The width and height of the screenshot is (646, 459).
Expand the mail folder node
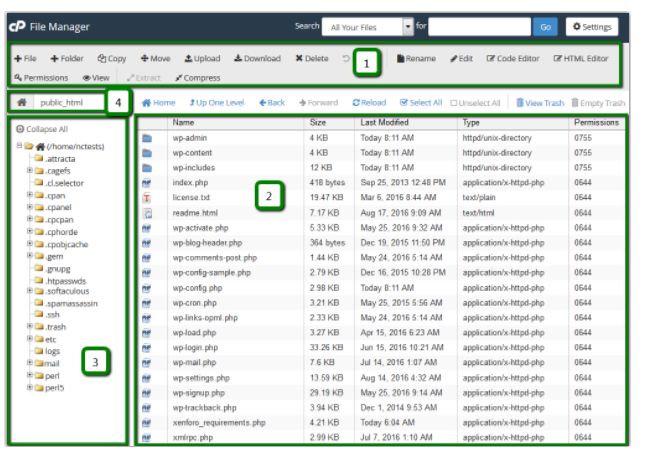(x=30, y=363)
